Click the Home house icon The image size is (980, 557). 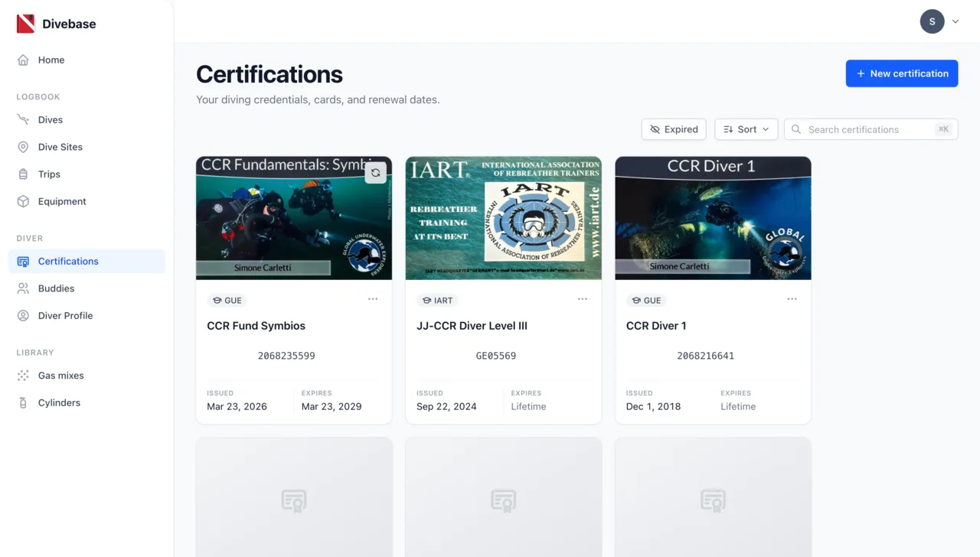pos(23,60)
